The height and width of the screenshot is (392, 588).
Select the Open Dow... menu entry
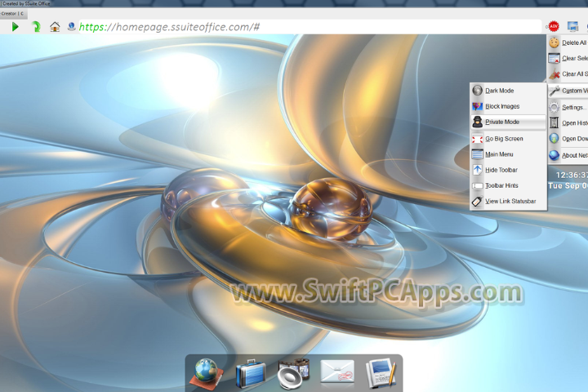[568, 139]
